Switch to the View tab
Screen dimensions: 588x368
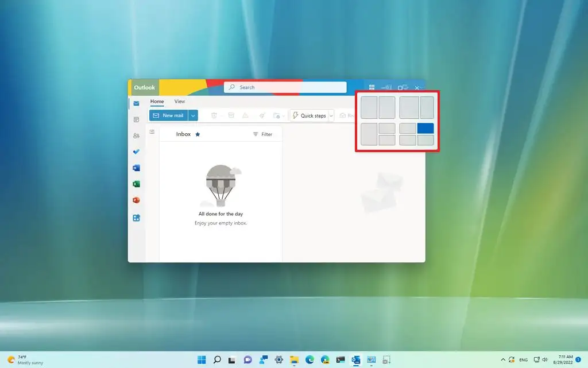point(180,101)
